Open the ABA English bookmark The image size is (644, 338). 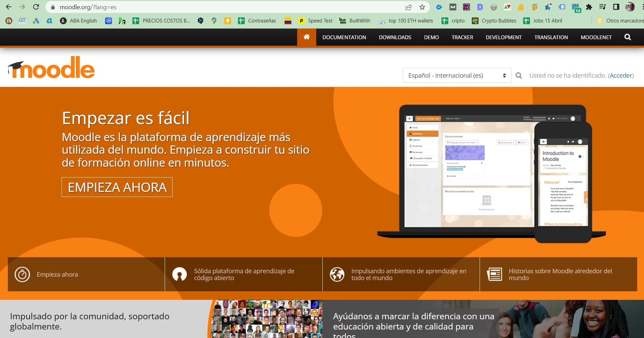pos(78,21)
